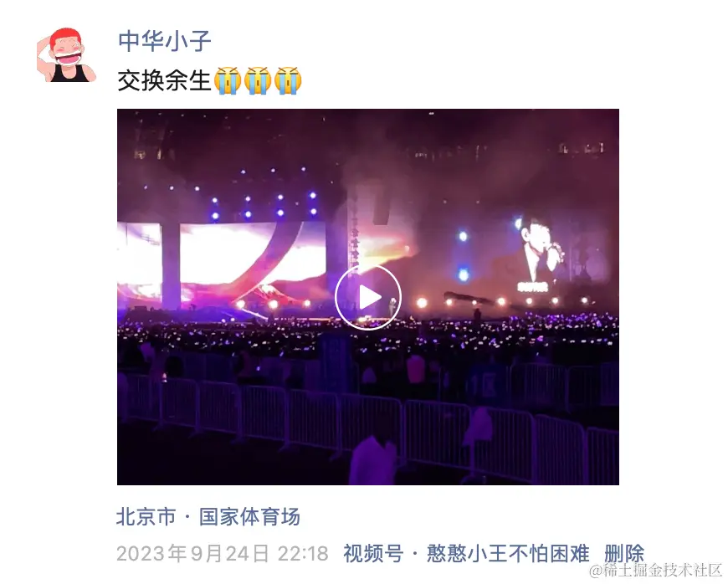The height and width of the screenshot is (584, 728).
Task: Play the concert video
Action: (x=367, y=297)
